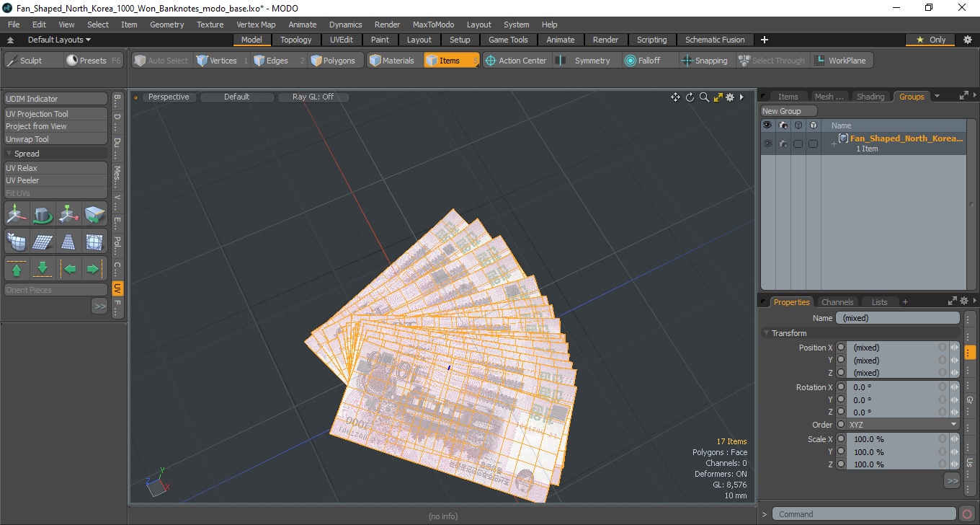980x525 pixels.
Task: Toggle visibility eye of Fan_Shaped group
Action: (x=767, y=144)
